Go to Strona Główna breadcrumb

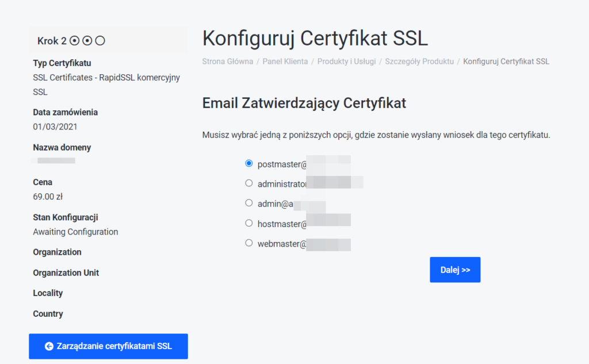pos(228,62)
